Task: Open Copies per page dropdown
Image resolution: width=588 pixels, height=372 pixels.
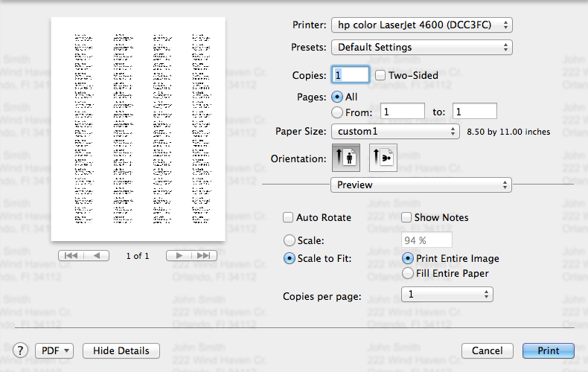Action: (447, 295)
